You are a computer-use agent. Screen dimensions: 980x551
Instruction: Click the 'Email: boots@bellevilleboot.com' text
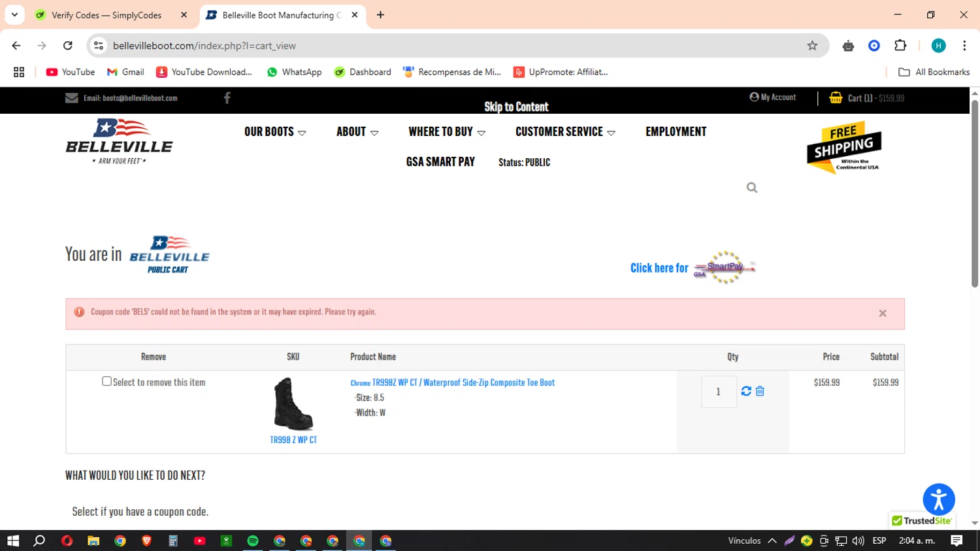[x=131, y=98]
